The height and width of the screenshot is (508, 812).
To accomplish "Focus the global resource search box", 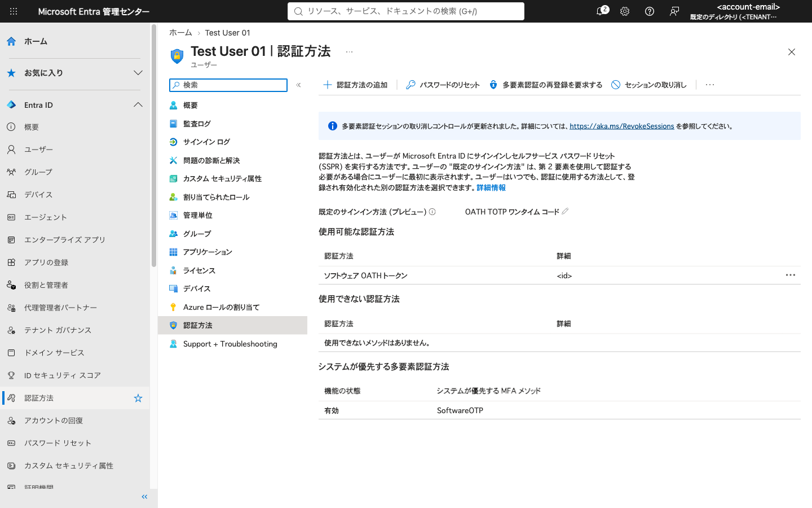I will (x=406, y=11).
